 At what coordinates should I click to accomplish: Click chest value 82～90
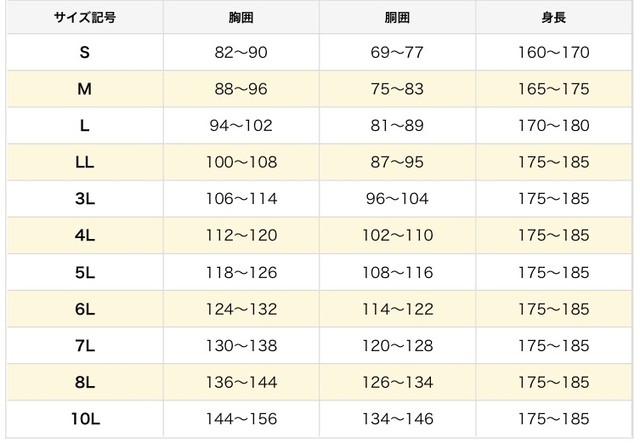tap(241, 52)
